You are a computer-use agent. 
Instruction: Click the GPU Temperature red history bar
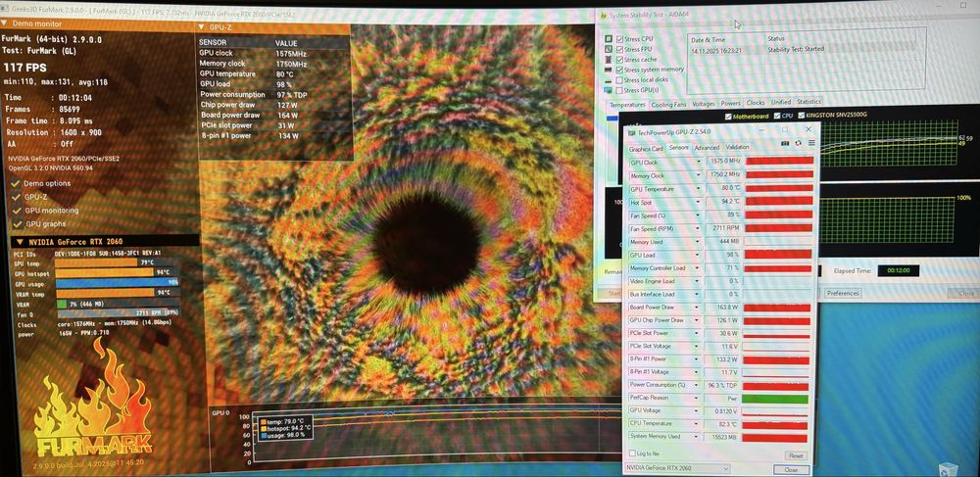(779, 188)
